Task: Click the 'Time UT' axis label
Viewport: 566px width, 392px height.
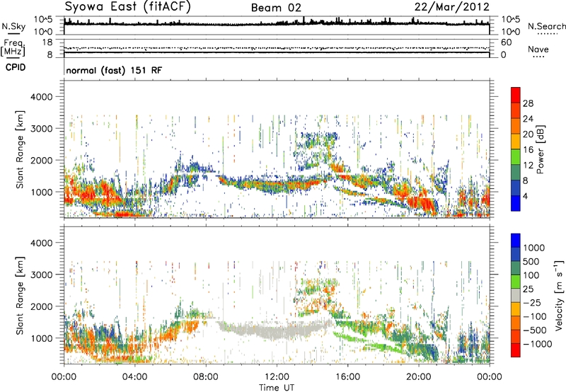Action: pyautogui.click(x=277, y=387)
